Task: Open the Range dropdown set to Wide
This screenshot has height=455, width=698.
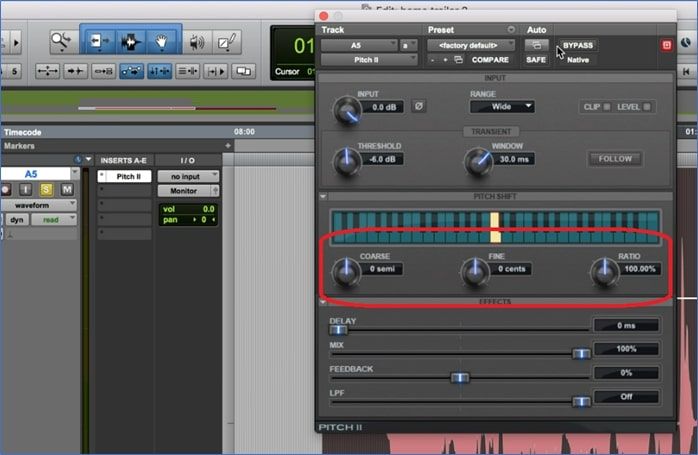Action: pyautogui.click(x=501, y=107)
